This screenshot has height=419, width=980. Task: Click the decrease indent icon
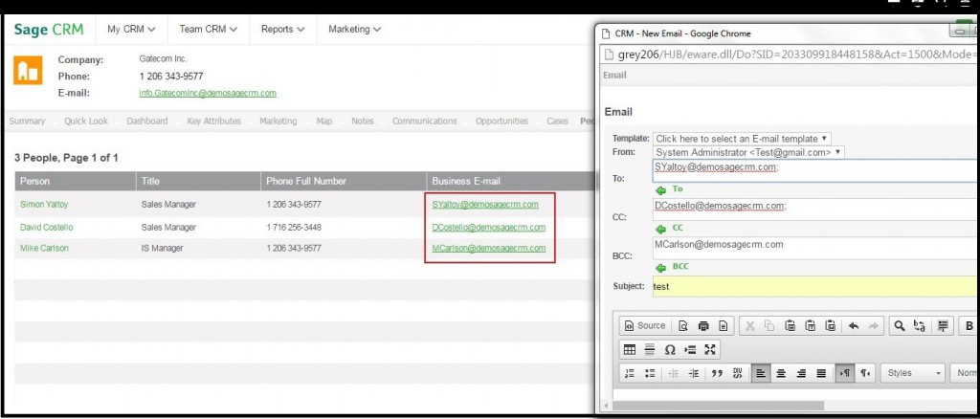coord(674,373)
